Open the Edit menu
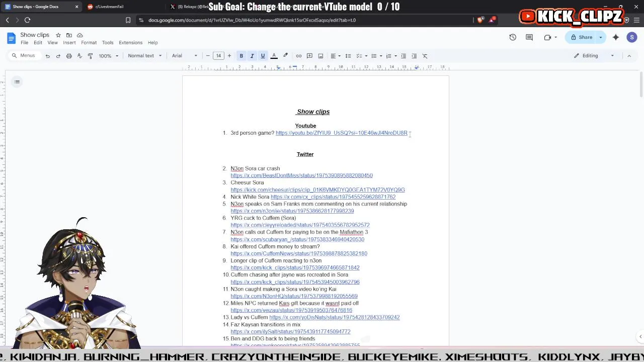The image size is (644, 362). pyautogui.click(x=38, y=43)
